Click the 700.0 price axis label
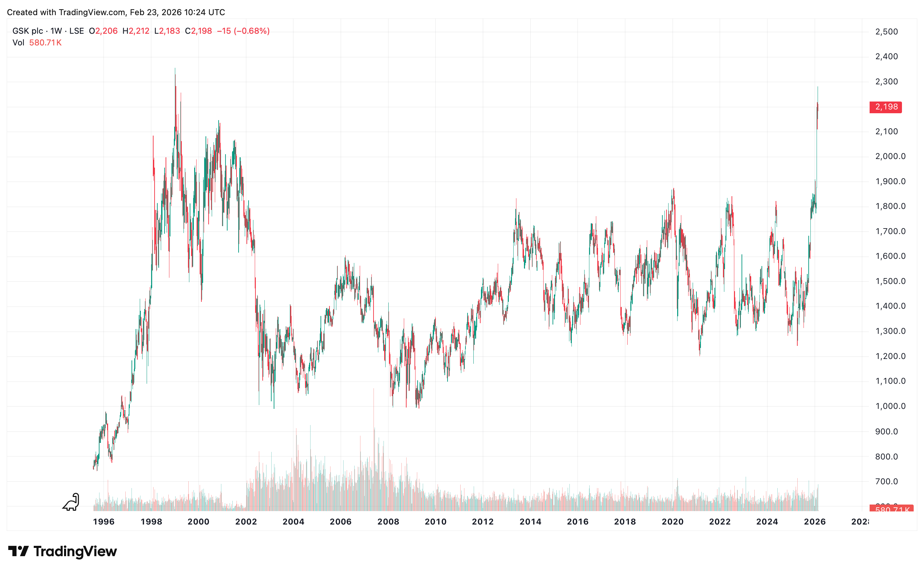The width and height of the screenshot is (924, 572). click(x=886, y=481)
